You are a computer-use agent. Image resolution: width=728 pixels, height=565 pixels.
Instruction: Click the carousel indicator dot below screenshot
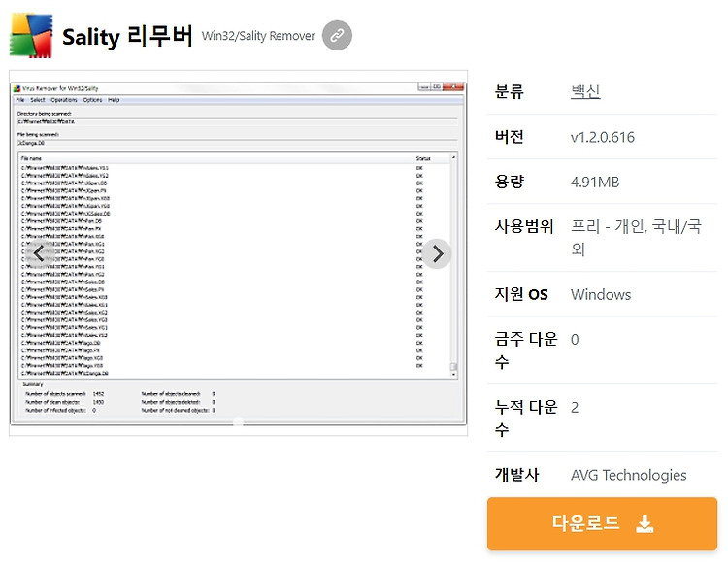click(x=238, y=422)
